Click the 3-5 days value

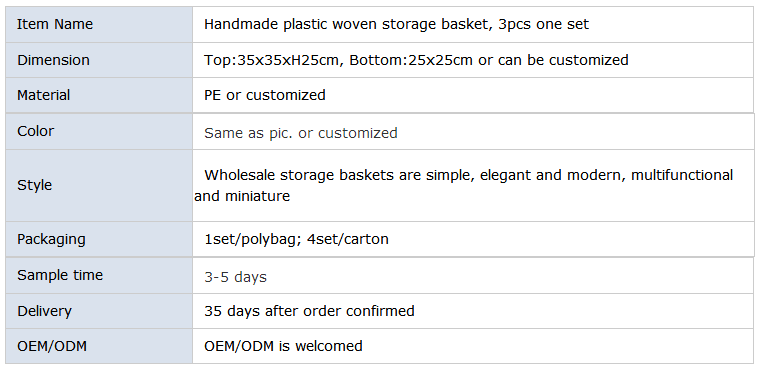(235, 277)
